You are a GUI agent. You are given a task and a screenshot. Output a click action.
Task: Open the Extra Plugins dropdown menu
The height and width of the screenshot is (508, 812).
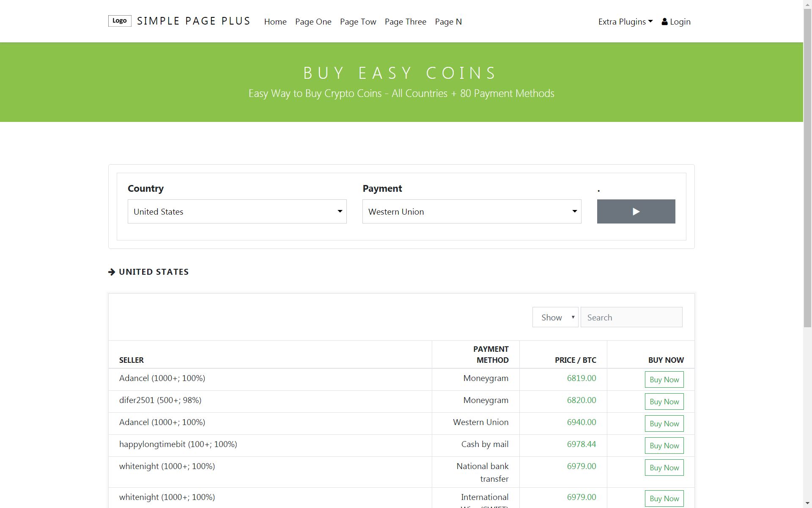625,22
